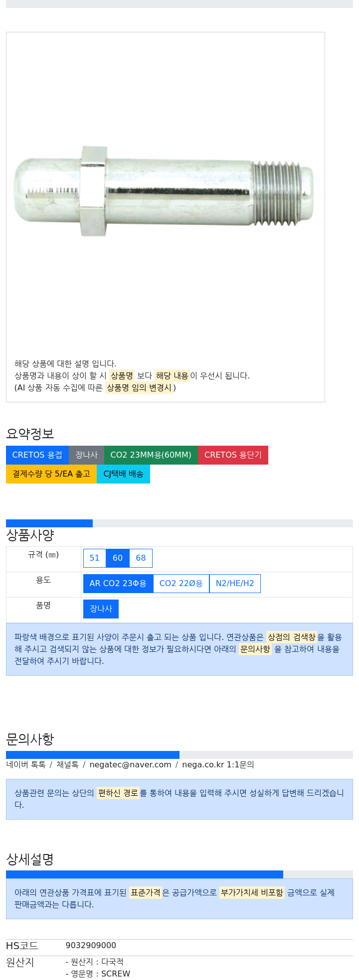
Task: Click the long screw product image
Action: [164, 191]
